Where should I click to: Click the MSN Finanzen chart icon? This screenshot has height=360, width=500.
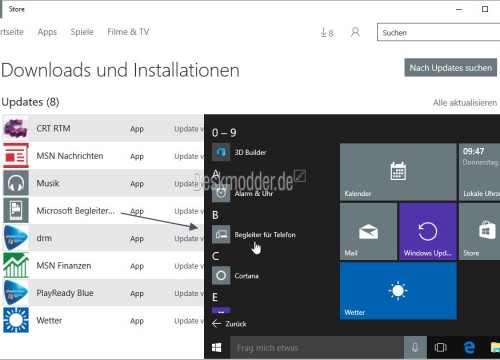coord(16,265)
